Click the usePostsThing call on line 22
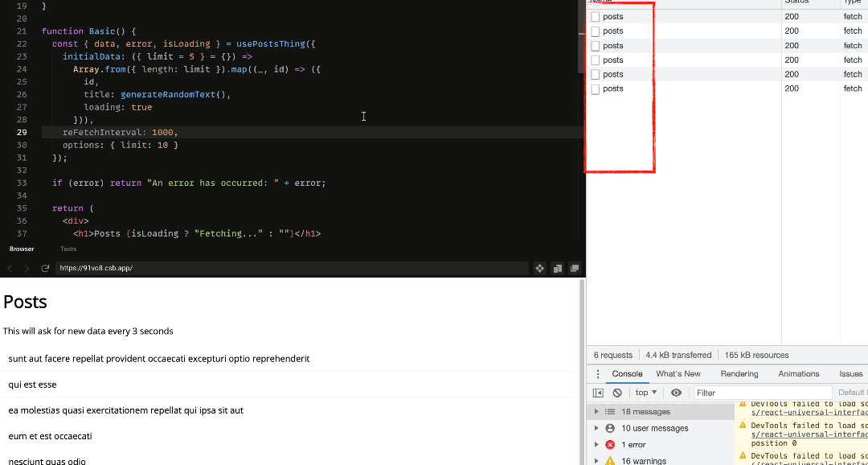Screen dimensions: 868x465 click(271, 43)
